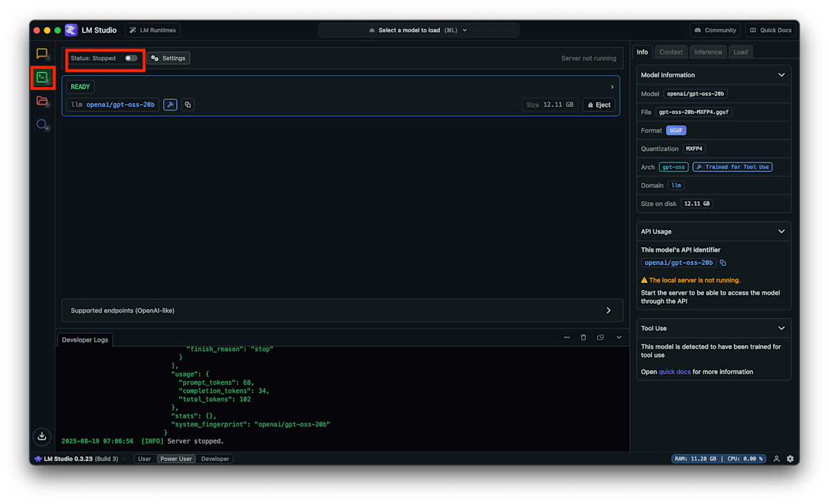The height and width of the screenshot is (504, 829).
Task: Click Size on disk value 12.11 GB
Action: [x=697, y=204]
